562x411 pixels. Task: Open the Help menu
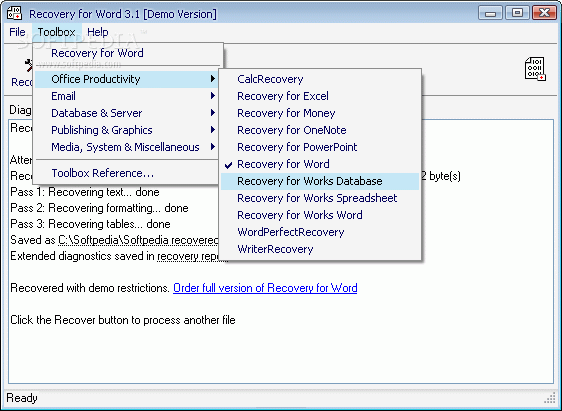97,32
